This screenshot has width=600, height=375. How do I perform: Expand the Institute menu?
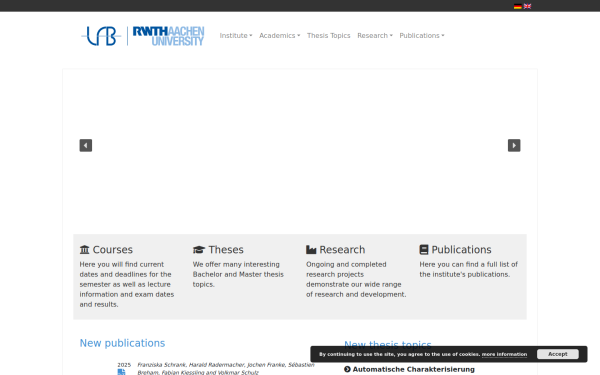click(x=236, y=36)
